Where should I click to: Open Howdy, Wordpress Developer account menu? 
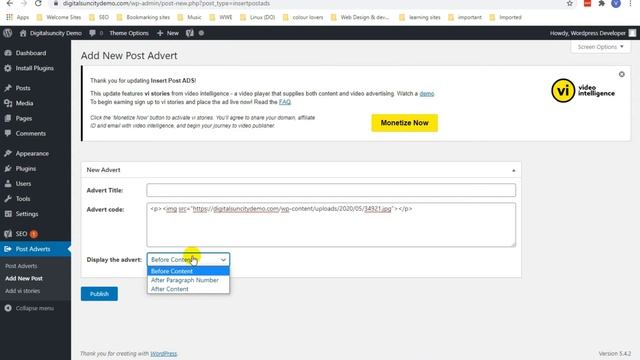click(593, 33)
